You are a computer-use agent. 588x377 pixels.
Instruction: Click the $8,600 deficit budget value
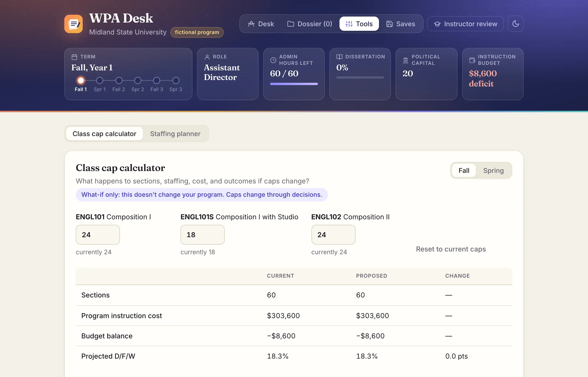click(x=483, y=79)
